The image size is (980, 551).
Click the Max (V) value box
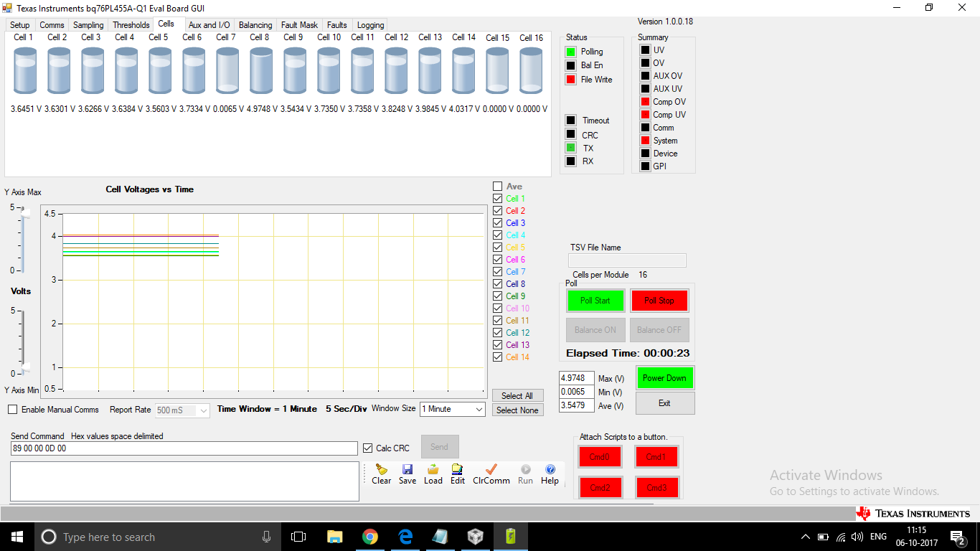[577, 378]
